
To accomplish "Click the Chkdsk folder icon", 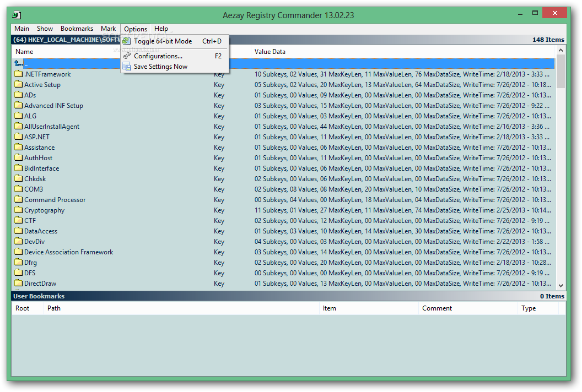I will click(19, 178).
